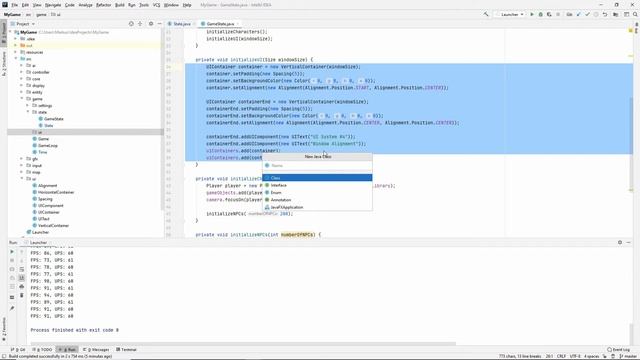This screenshot has width=640, height=360.
Task: Click Expand All icon in Project panel header
Action: [x=140, y=24]
